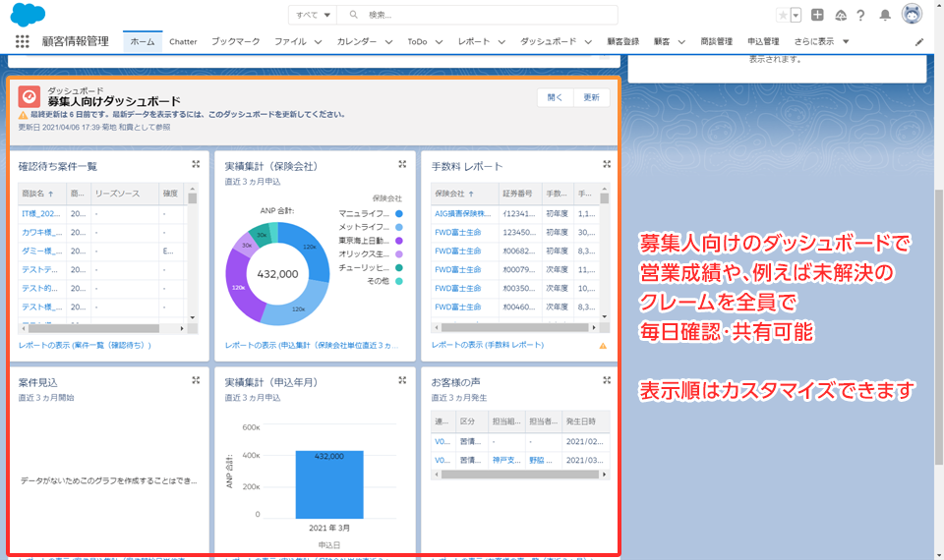
Task: Open the user avatar profile menu
Action: [912, 15]
